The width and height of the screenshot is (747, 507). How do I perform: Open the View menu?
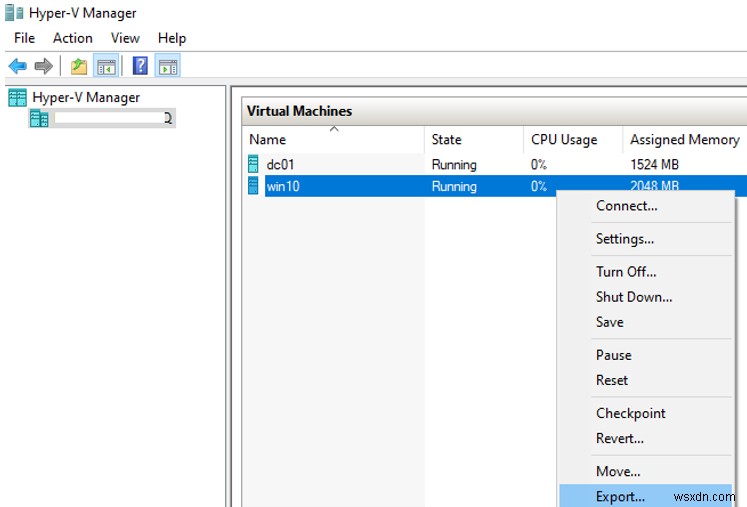[125, 38]
